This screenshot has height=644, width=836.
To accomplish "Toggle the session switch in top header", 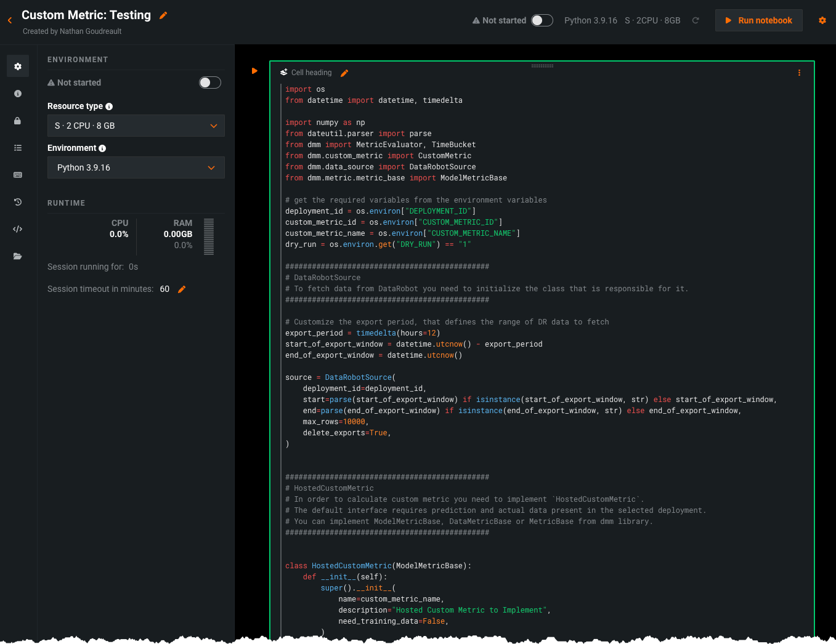I will point(542,20).
